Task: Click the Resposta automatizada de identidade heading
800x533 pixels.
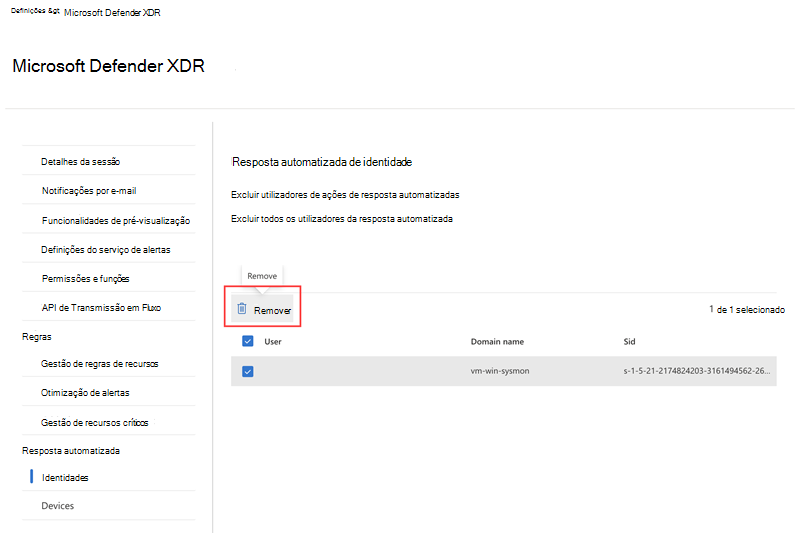Action: [x=322, y=162]
